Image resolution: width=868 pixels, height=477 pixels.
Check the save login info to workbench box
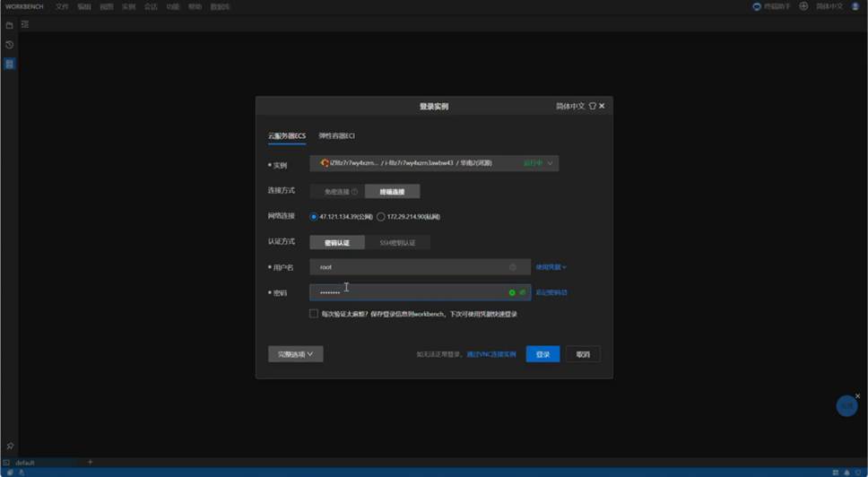click(x=314, y=314)
